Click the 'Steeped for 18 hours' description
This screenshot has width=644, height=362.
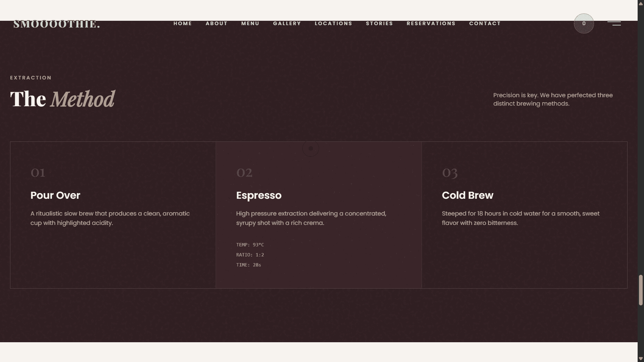(521, 218)
